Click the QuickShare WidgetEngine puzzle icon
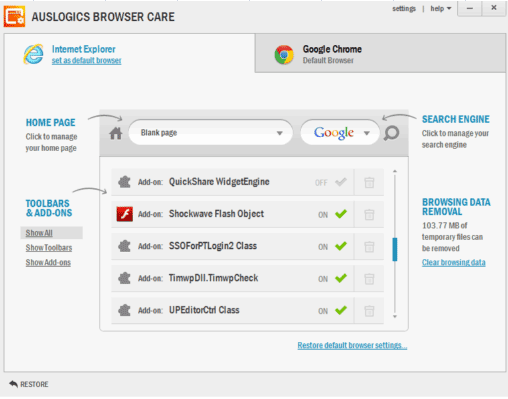The height and width of the screenshot is (399, 508). coord(124,182)
